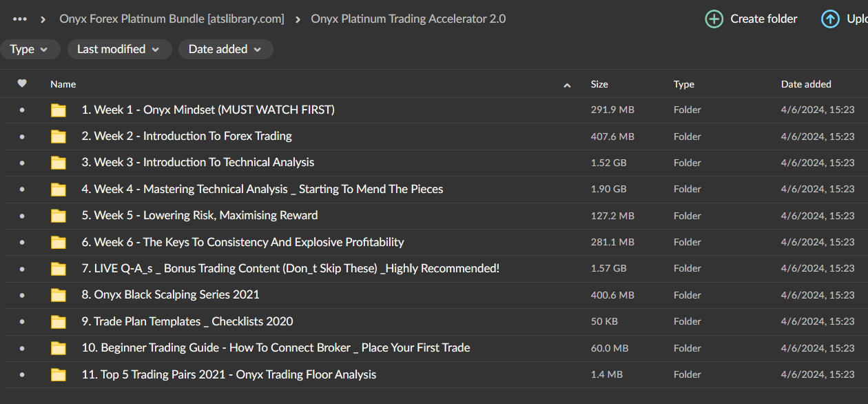Viewport: 868px width, 404px height.
Task: Click the folder icon beside Week 3 Technical Analysis
Action: click(58, 162)
